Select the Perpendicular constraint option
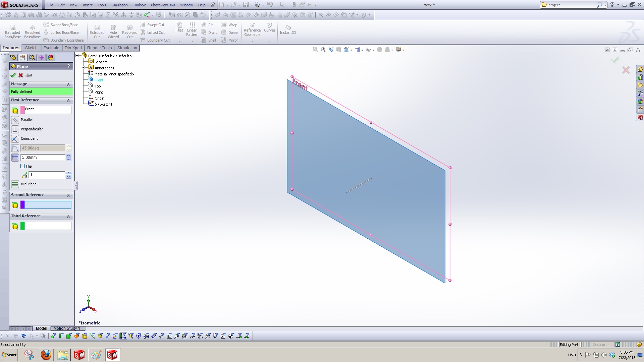This screenshot has height=362, width=644. coord(15,129)
